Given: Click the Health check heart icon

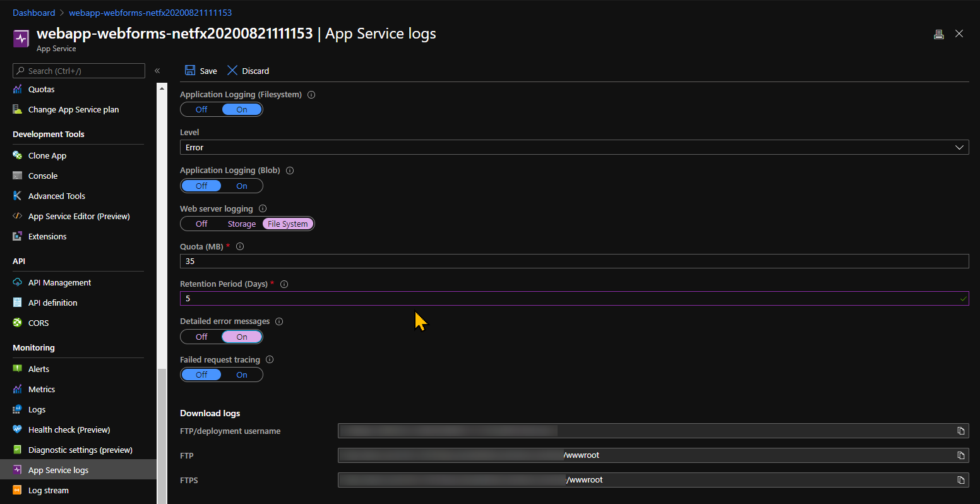Looking at the screenshot, I should [17, 429].
